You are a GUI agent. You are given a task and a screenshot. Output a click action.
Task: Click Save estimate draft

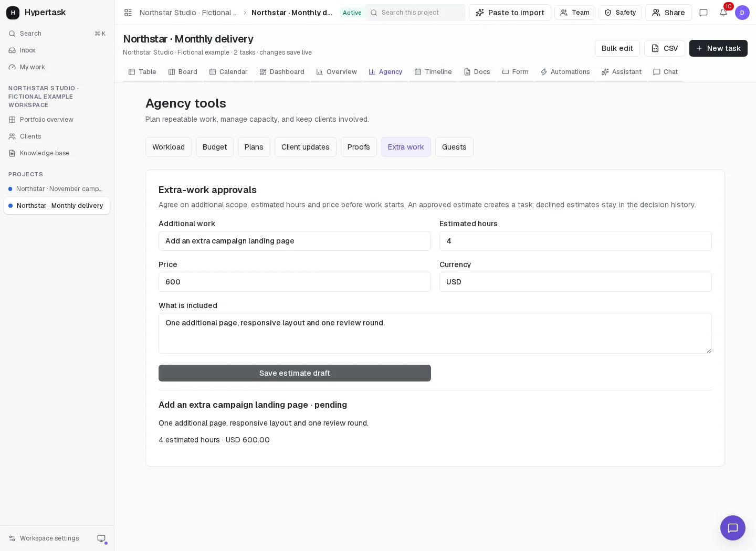pos(295,373)
